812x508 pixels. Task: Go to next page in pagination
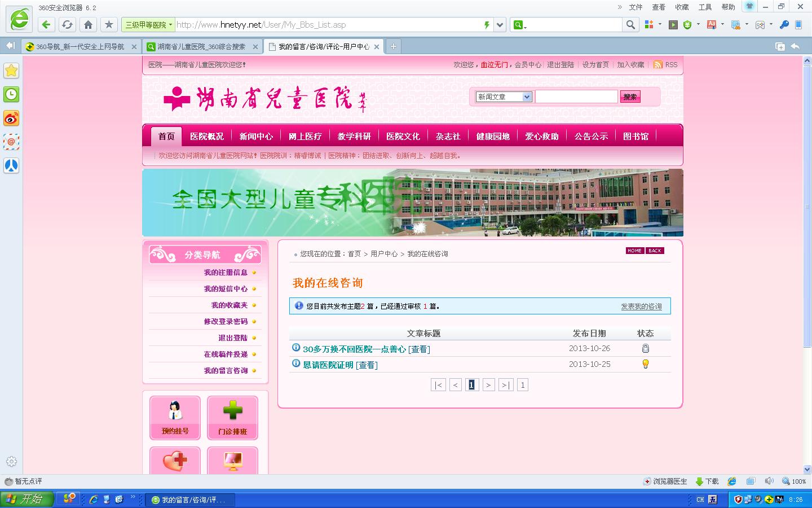click(x=488, y=385)
